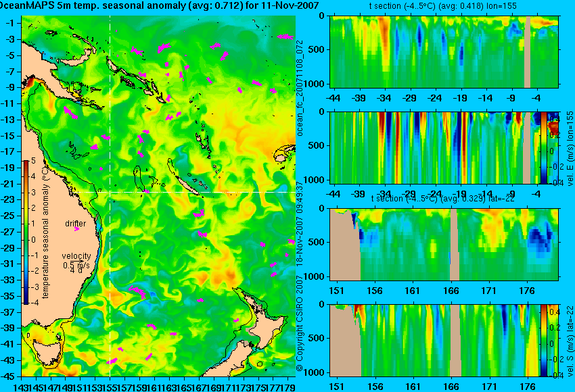The image size is (575, 392).
Task: Click '500' depth label of the eastward velocity section
Action: [x=317, y=145]
